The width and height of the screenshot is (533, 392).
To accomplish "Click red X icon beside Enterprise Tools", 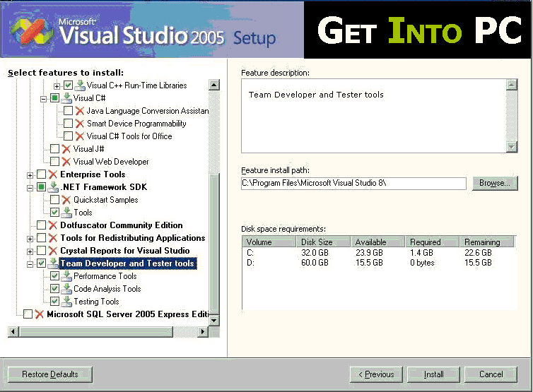I will (x=53, y=174).
